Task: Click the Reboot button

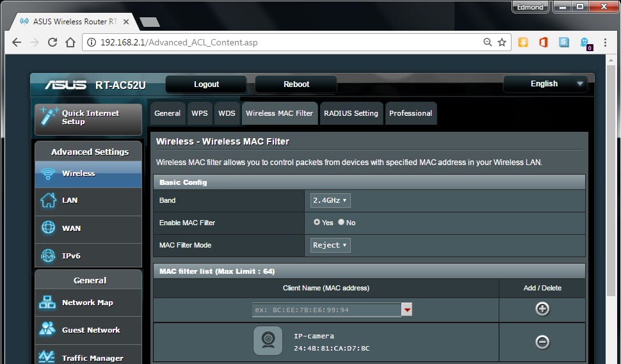Action: [296, 84]
